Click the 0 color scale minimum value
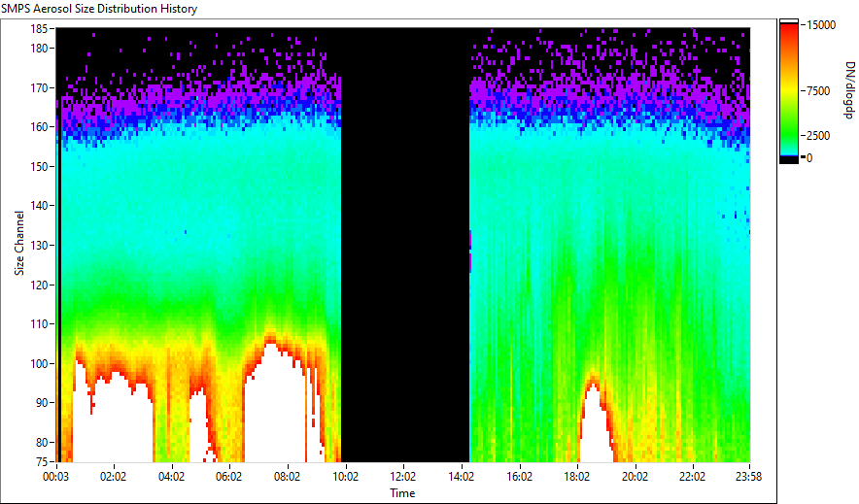Screen dimensions: 859x504 [x=809, y=158]
